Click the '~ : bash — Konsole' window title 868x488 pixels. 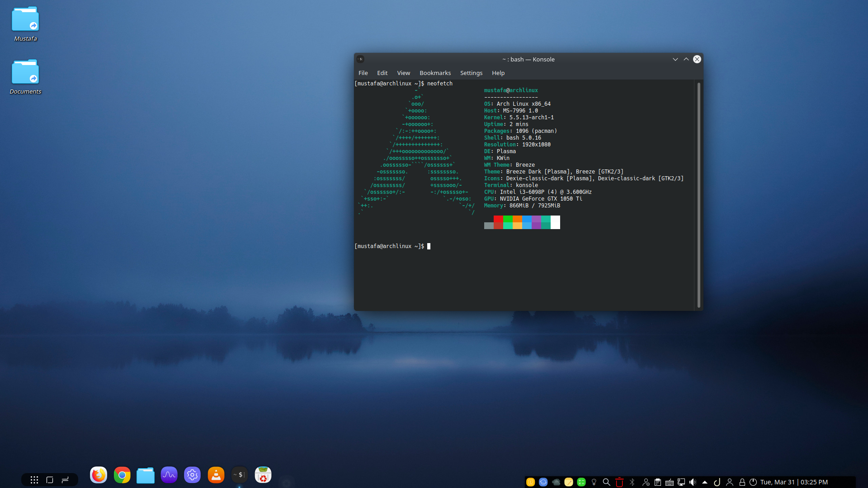(528, 59)
